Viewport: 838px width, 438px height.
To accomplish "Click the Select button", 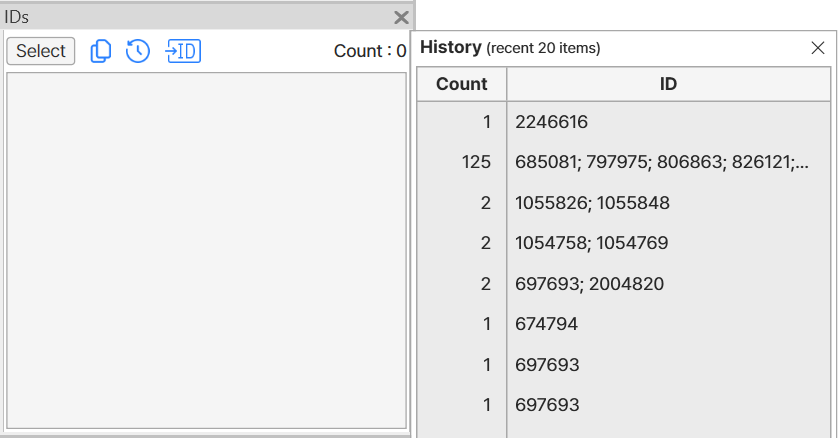I will click(x=41, y=51).
